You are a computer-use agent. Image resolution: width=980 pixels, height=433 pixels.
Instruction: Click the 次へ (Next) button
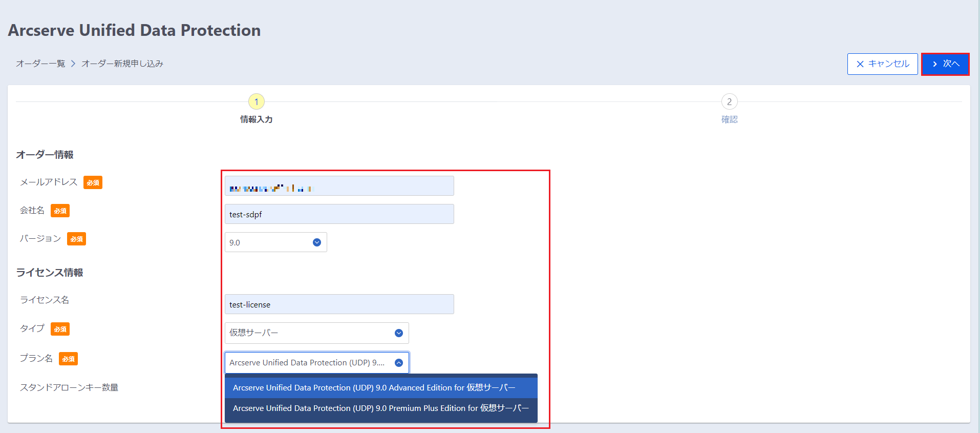(x=945, y=64)
